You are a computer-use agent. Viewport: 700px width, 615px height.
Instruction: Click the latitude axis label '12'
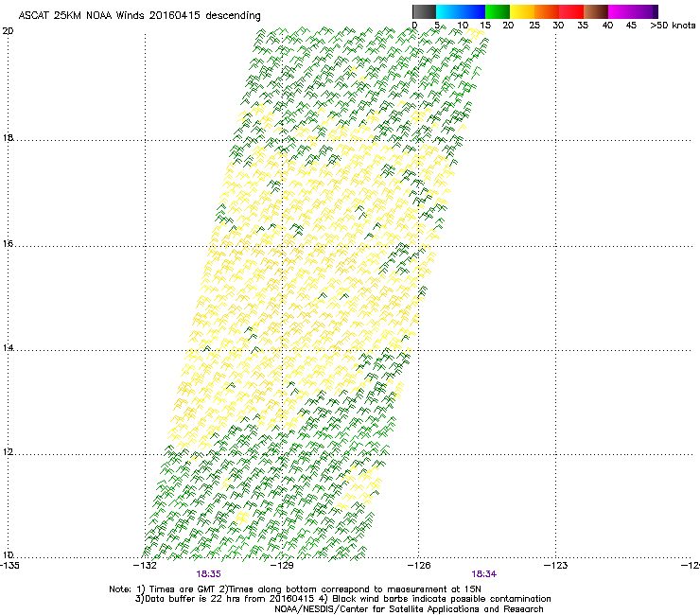point(8,452)
